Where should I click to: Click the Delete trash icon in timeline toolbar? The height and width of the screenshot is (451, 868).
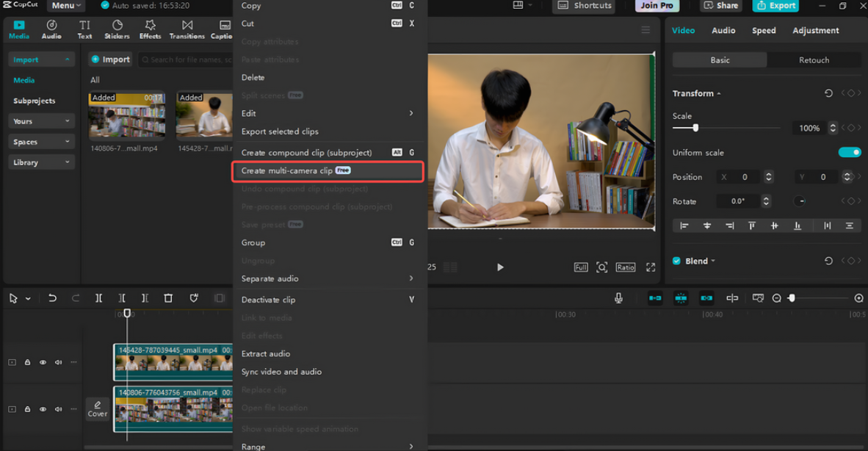point(168,298)
